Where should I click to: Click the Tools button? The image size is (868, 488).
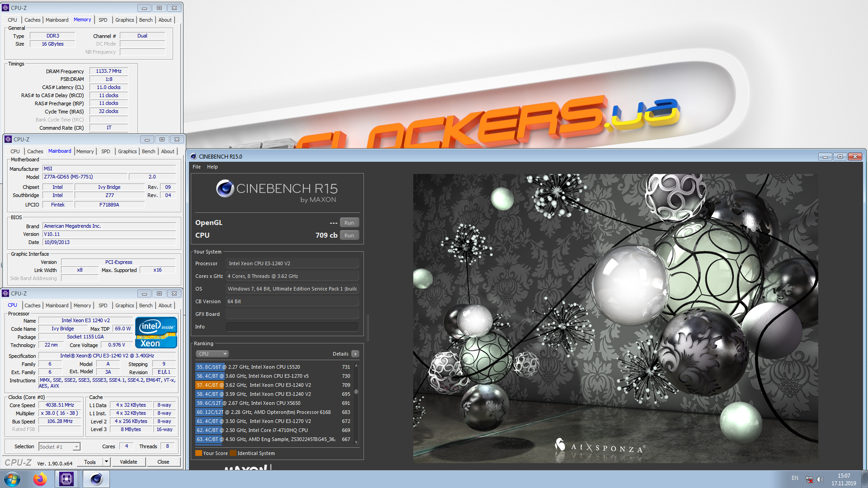click(90, 462)
